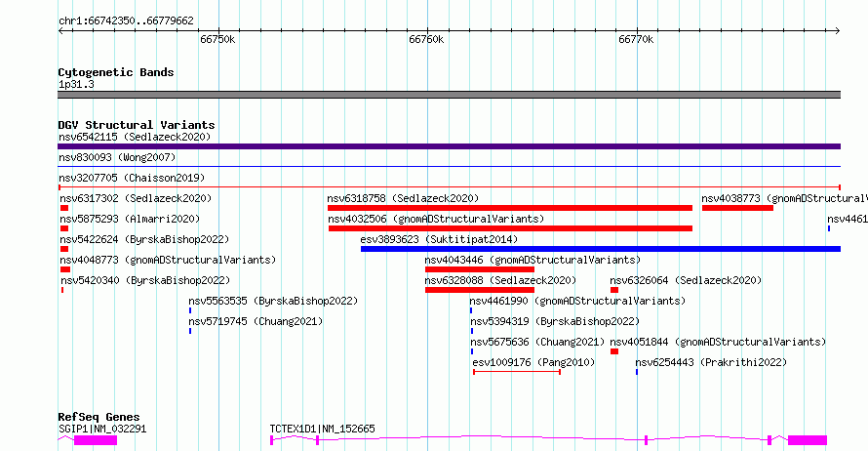The image size is (868, 451).
Task: Select the small red nsv6326064 box
Action: 614,290
